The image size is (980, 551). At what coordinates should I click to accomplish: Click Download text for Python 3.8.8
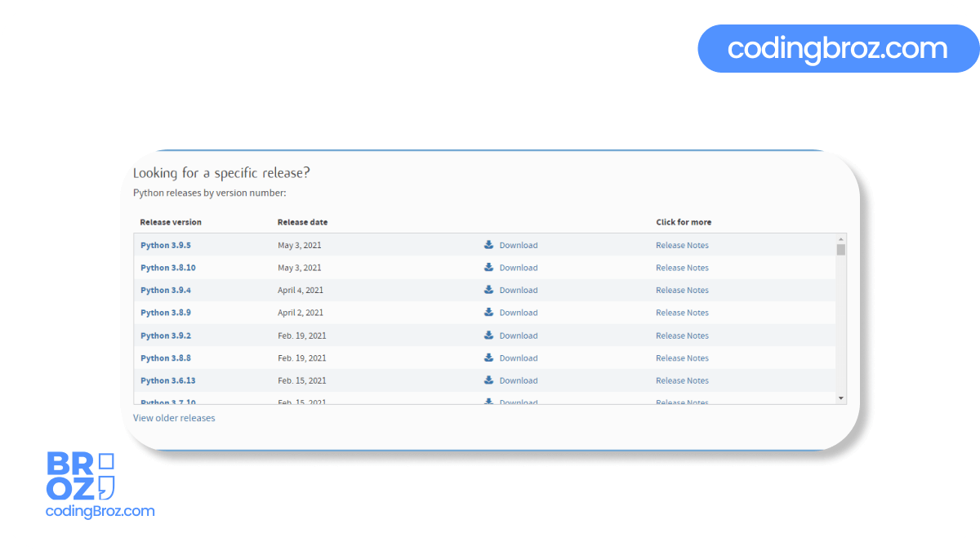coord(519,358)
